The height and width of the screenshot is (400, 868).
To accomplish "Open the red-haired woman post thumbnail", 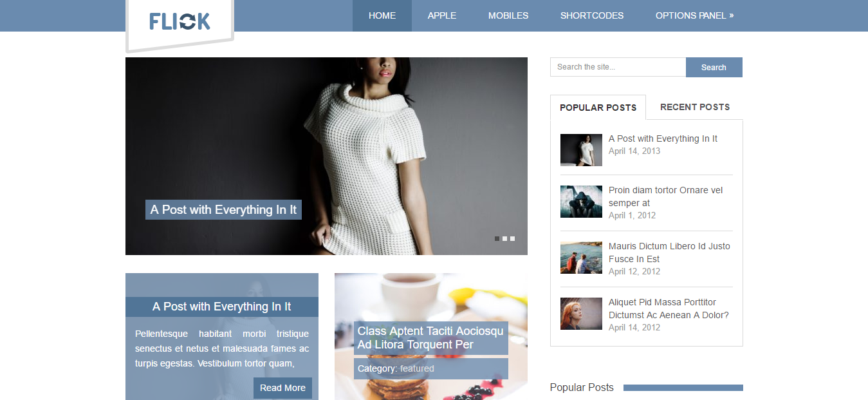I will click(581, 314).
